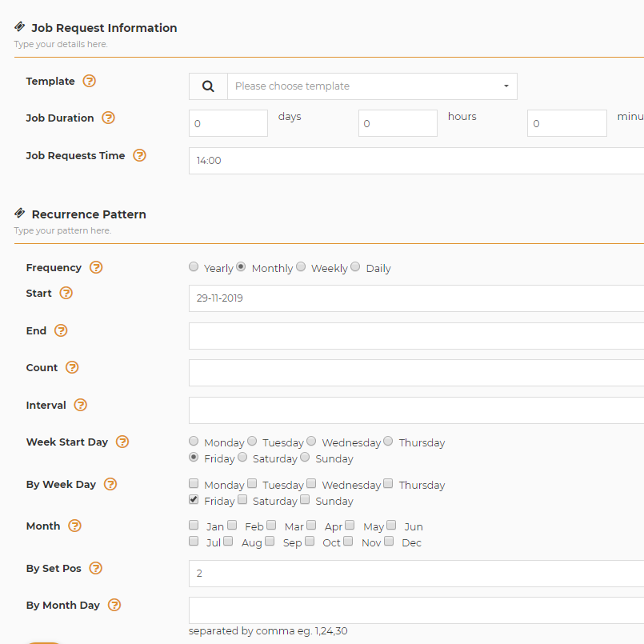This screenshot has width=644, height=644.
Task: Select the Weekly frequency radio button
Action: pos(301,267)
